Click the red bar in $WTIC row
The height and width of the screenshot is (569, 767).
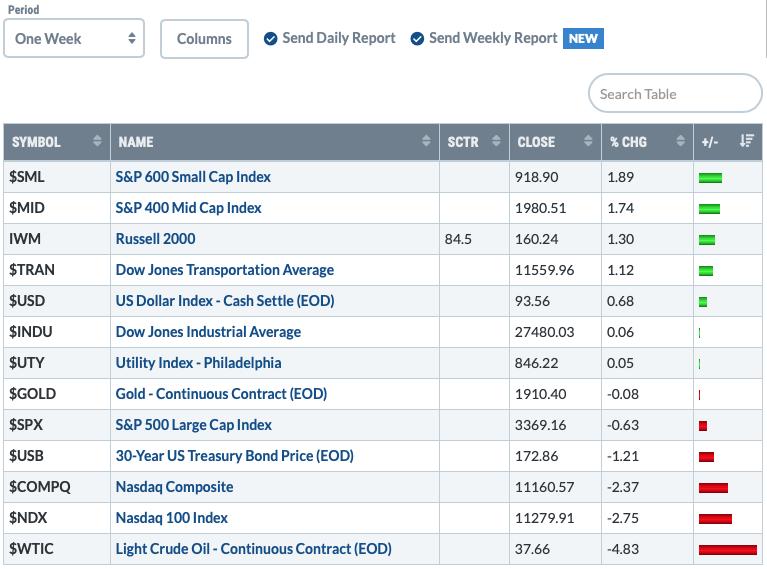pos(728,550)
